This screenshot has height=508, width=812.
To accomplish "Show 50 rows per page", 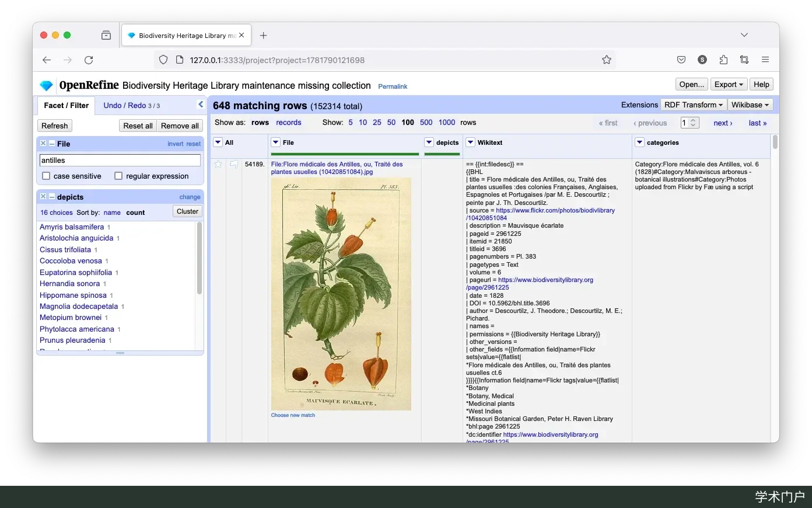I will [x=391, y=123].
